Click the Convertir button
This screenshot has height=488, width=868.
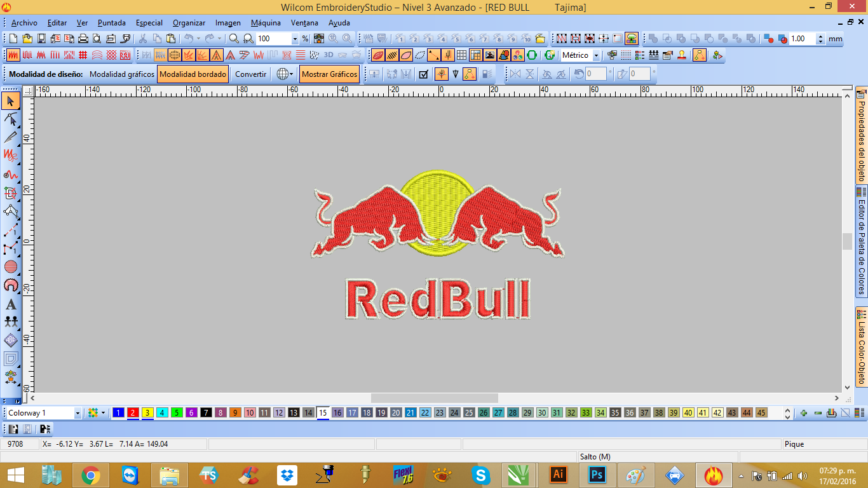tap(251, 74)
